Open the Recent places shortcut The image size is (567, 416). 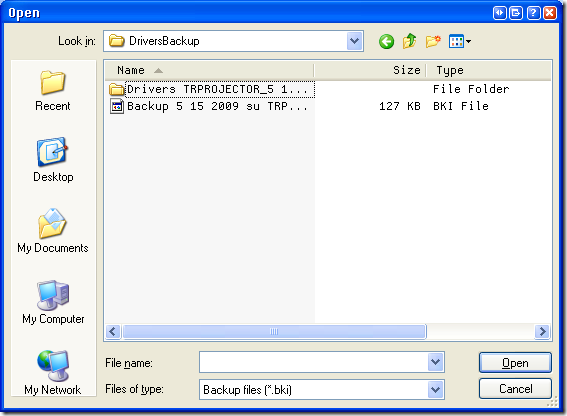click(53, 91)
